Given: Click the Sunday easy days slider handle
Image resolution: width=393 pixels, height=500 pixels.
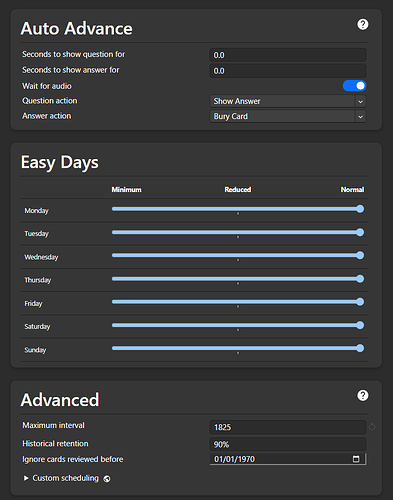Looking at the screenshot, I should click(x=360, y=348).
